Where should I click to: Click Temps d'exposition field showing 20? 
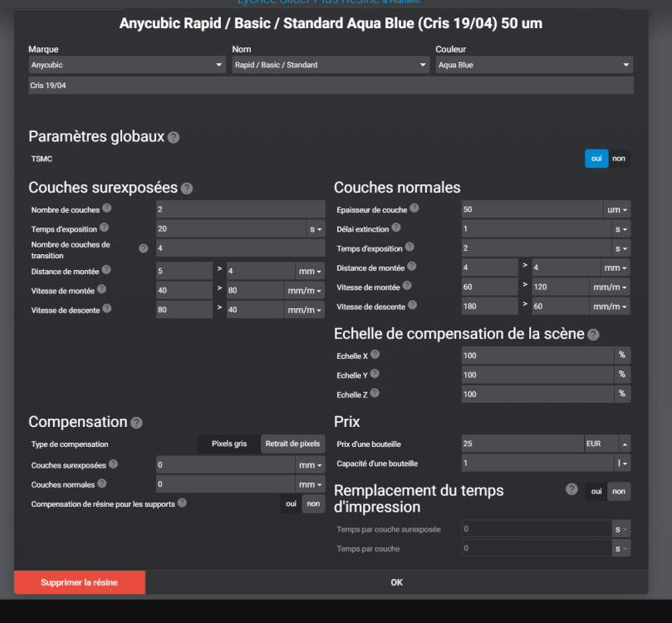pos(231,228)
